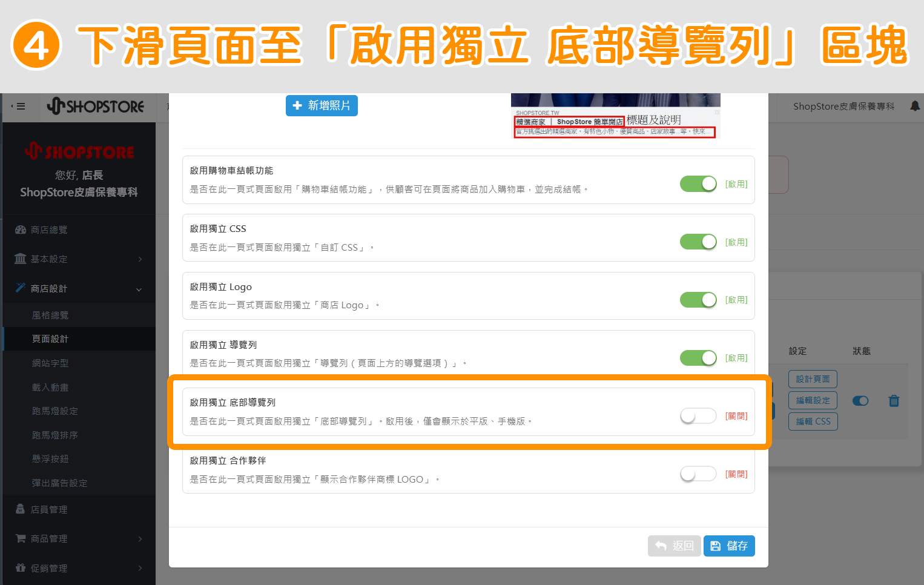The height and width of the screenshot is (585, 924).
Task: Toggle 啟用獨立 Logo switch
Action: pos(698,299)
